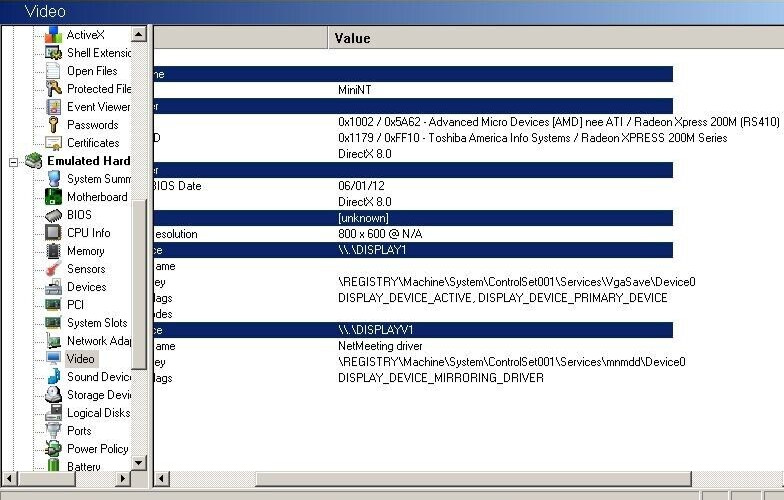Click the Open Files document icon
784x500 pixels.
54,70
